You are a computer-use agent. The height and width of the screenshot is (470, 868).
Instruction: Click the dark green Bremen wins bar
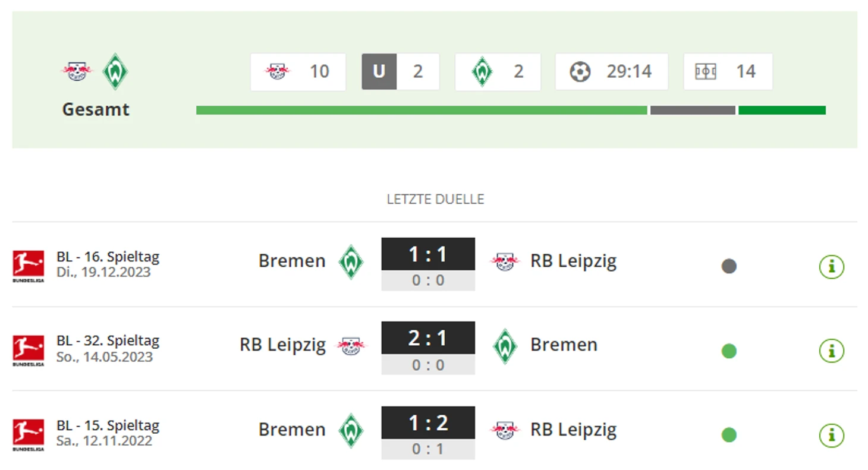click(782, 111)
